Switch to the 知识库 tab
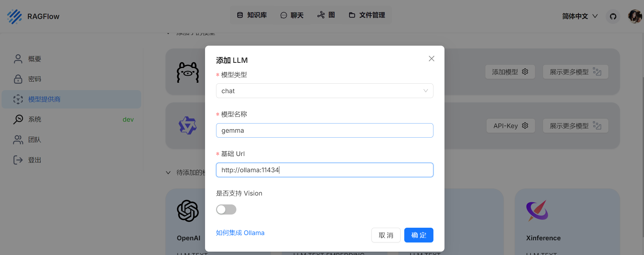 coord(252,15)
